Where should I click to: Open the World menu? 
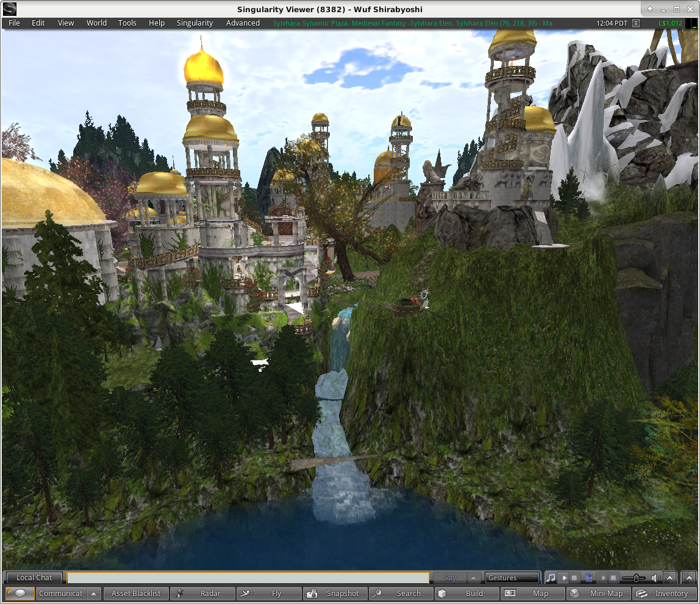coord(96,23)
